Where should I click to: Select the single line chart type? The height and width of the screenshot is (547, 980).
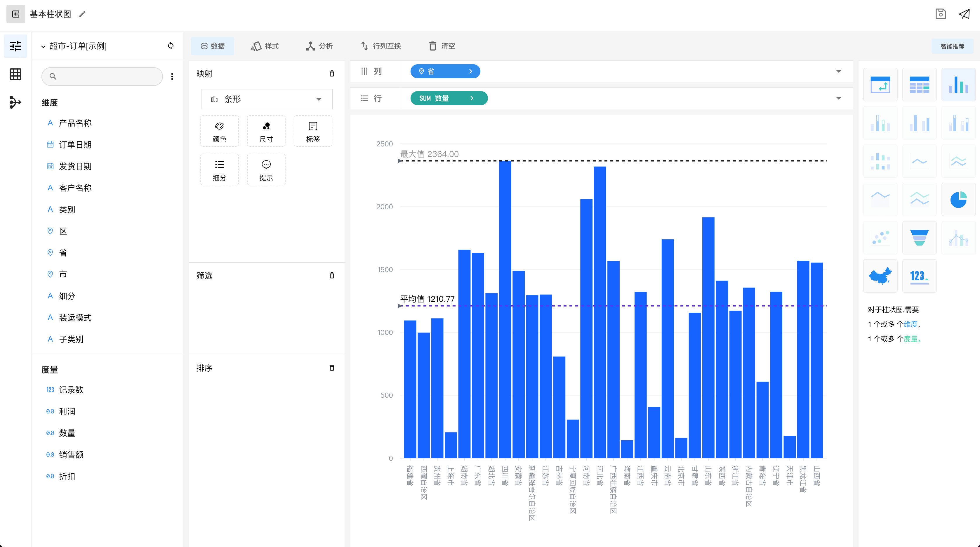920,161
